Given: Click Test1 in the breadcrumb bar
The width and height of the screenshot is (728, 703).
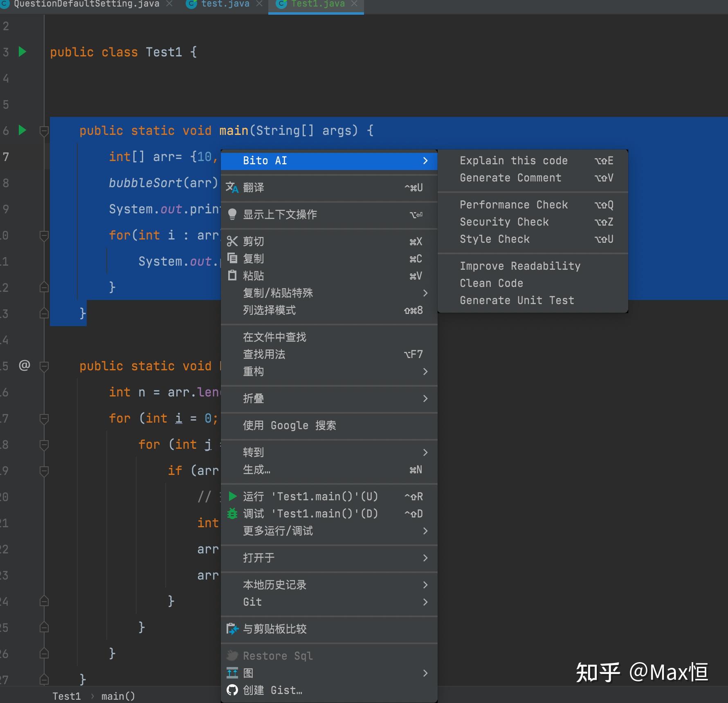Looking at the screenshot, I should [67, 696].
